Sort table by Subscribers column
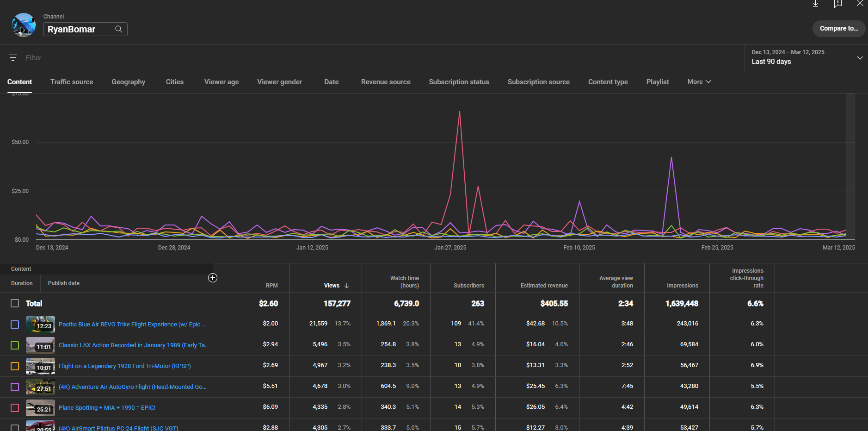 (x=469, y=286)
